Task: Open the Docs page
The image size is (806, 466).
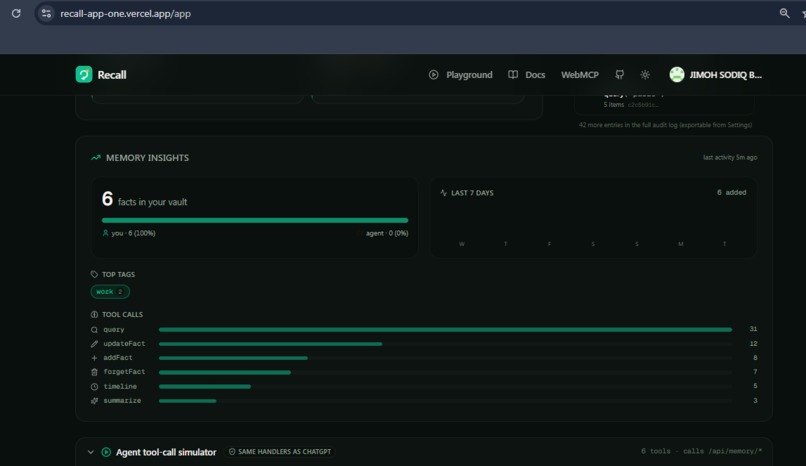Action: tap(535, 75)
